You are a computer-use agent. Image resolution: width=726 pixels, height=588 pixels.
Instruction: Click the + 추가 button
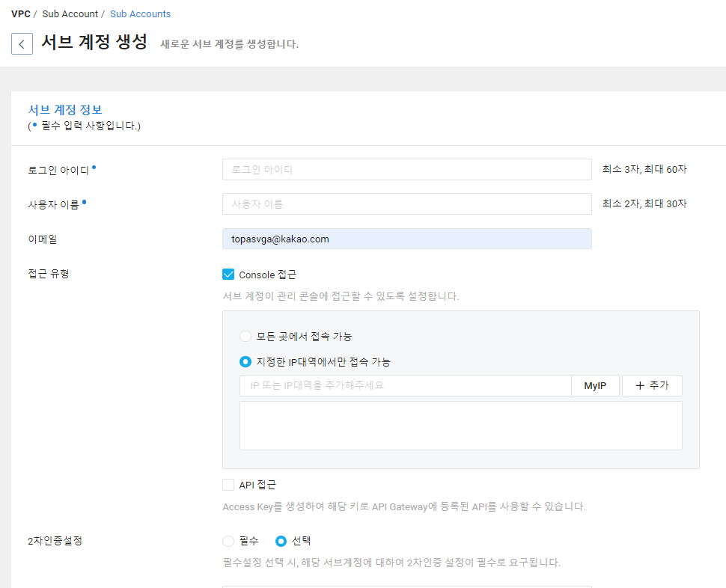[652, 385]
